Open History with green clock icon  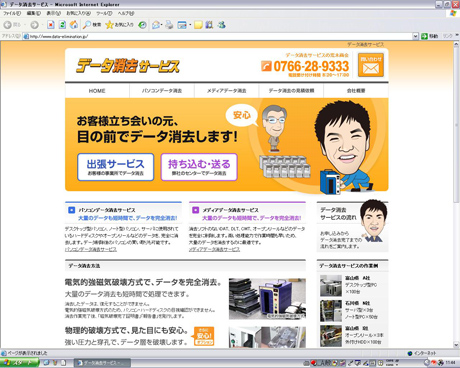(x=142, y=25)
